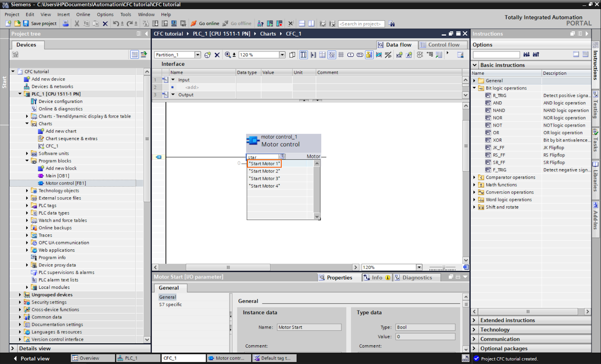This screenshot has height=364, width=601.
Task: Click the Undo arrow icon
Action: (116, 23)
